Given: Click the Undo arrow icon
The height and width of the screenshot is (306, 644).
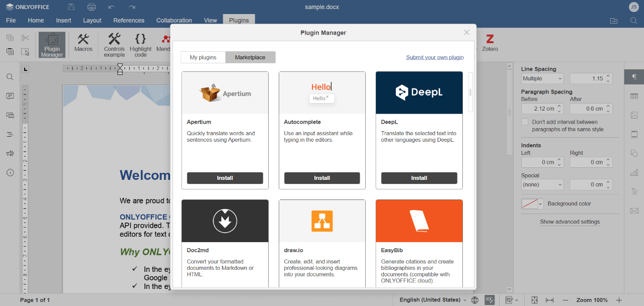Looking at the screenshot, I should 112,7.
